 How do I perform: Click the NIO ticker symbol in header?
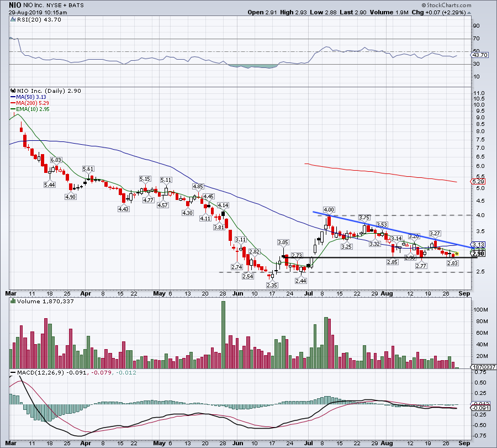tap(14, 5)
